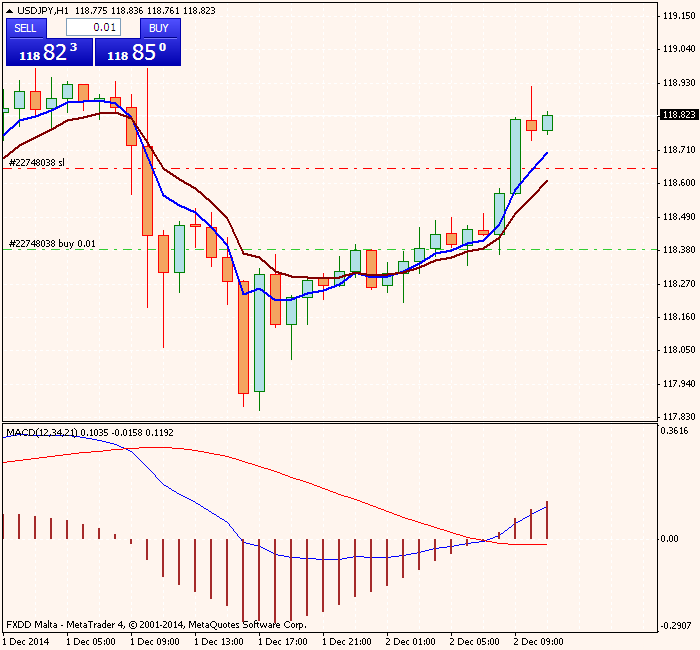
Task: Click the SELL button
Action: click(25, 28)
